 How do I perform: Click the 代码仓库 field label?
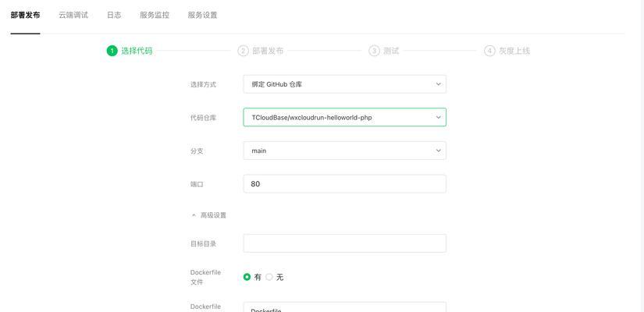203,118
